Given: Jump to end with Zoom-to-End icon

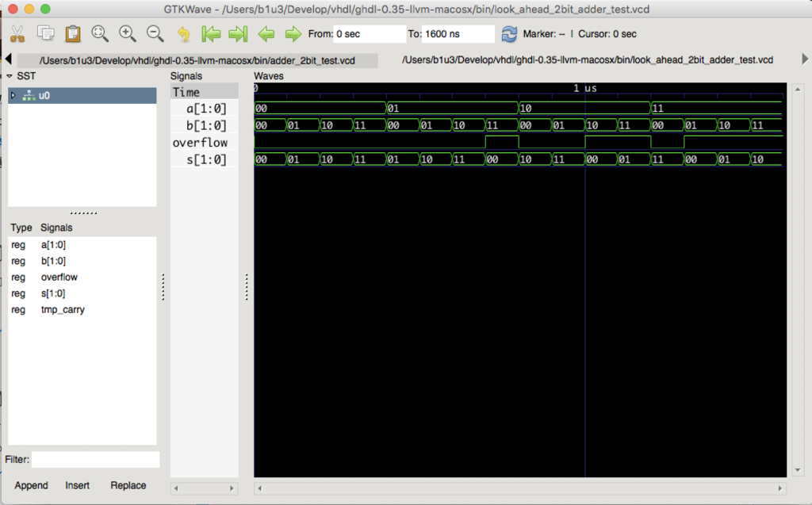Looking at the screenshot, I should click(x=238, y=34).
